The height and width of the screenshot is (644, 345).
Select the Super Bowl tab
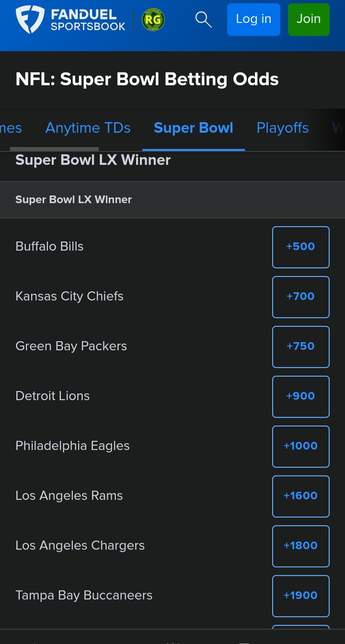[193, 128]
